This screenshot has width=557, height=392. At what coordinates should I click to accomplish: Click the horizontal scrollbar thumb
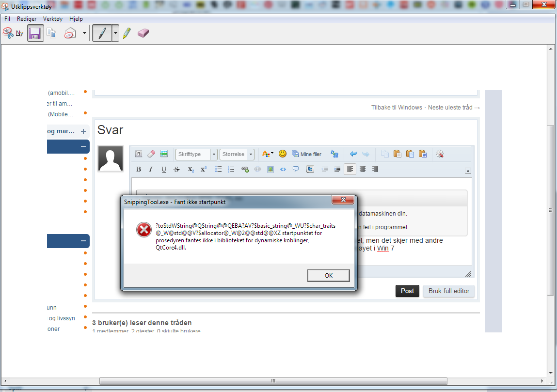[273, 381]
